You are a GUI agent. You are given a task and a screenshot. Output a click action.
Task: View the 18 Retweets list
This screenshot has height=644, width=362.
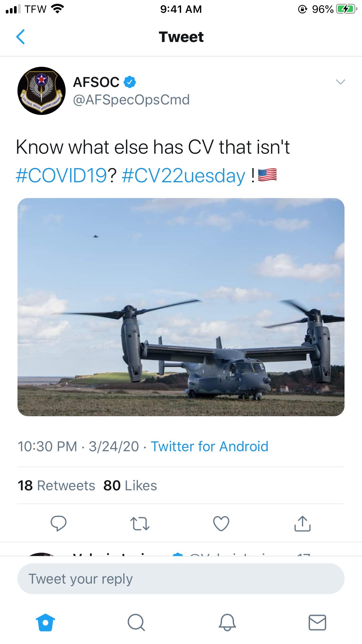pyautogui.click(x=57, y=486)
